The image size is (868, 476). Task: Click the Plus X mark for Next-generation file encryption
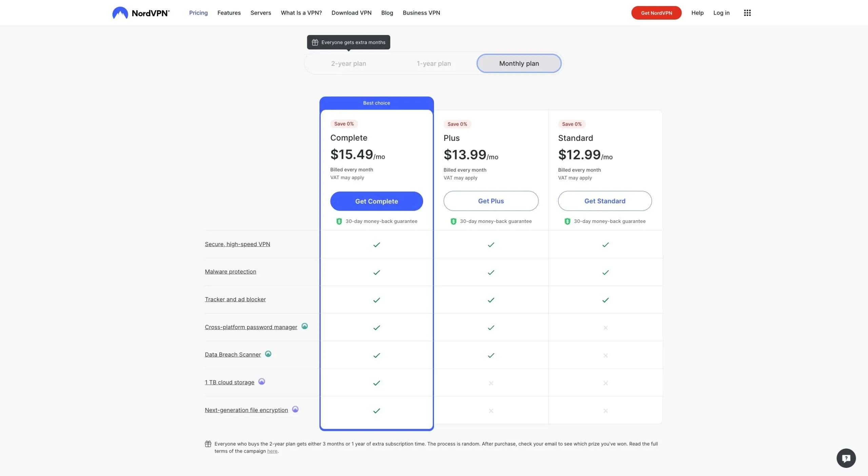coord(491,411)
